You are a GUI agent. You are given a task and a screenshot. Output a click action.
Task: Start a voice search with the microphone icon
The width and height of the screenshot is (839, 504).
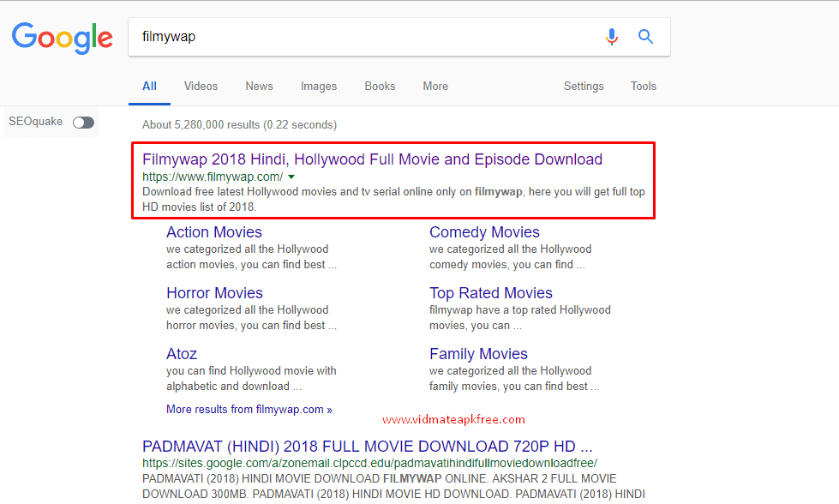pyautogui.click(x=611, y=37)
